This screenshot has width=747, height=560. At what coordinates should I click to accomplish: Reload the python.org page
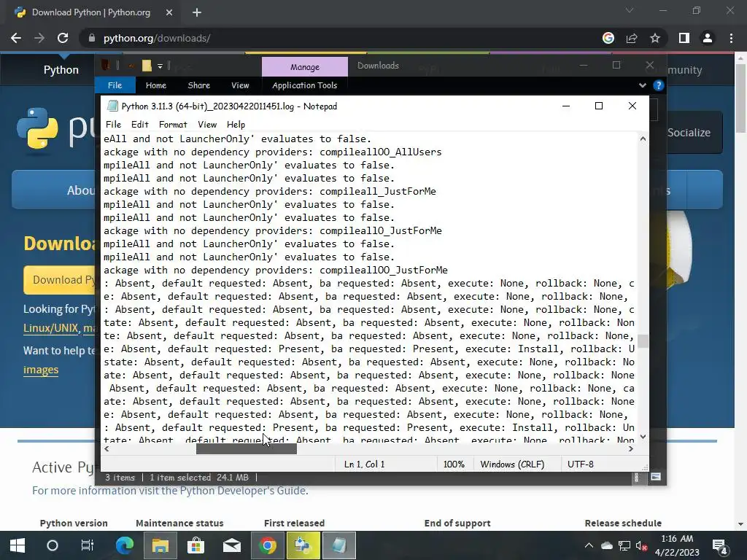tap(63, 38)
